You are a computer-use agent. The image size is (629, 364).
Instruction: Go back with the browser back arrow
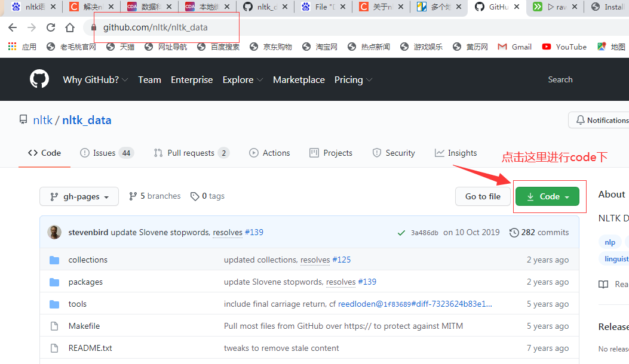click(13, 27)
